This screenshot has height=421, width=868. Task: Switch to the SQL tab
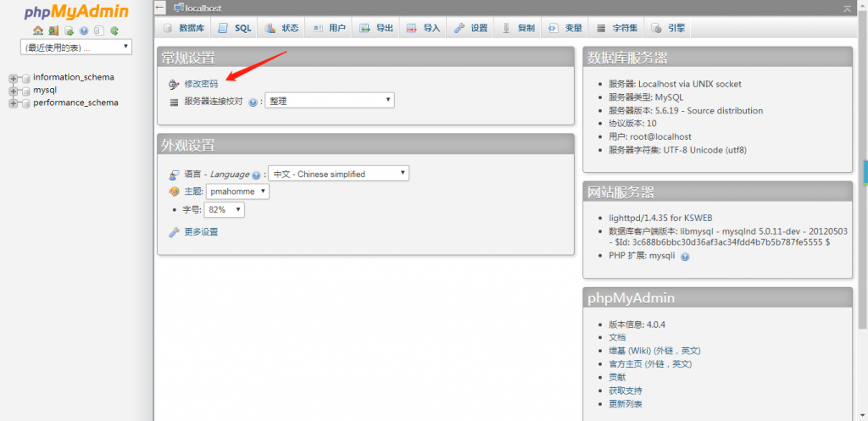point(235,28)
